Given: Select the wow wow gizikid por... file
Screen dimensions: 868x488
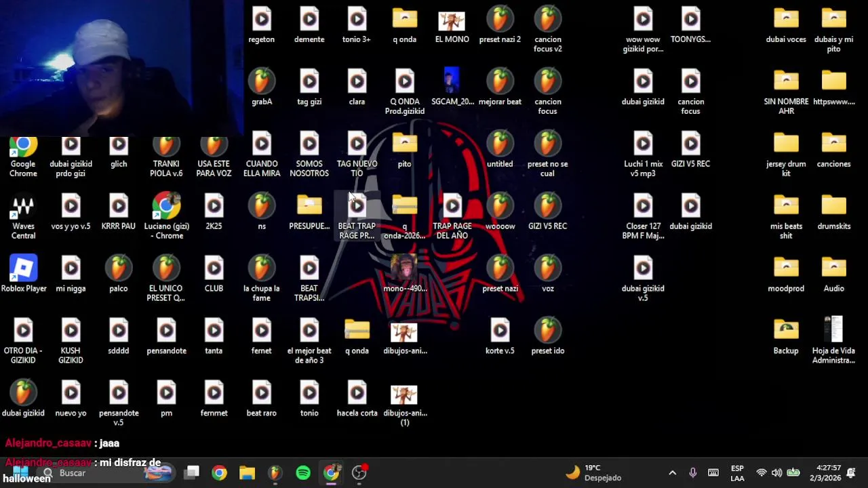Looking at the screenshot, I should 643,30.
